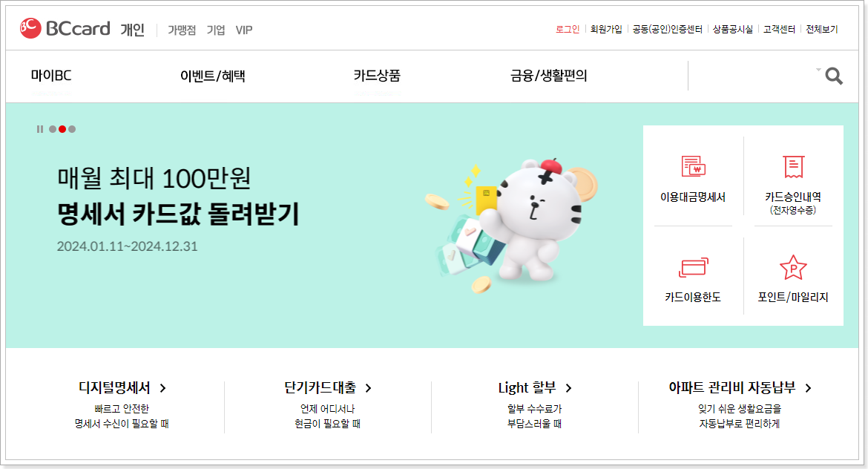
Task: Pause the banner slideshow
Action: click(40, 129)
